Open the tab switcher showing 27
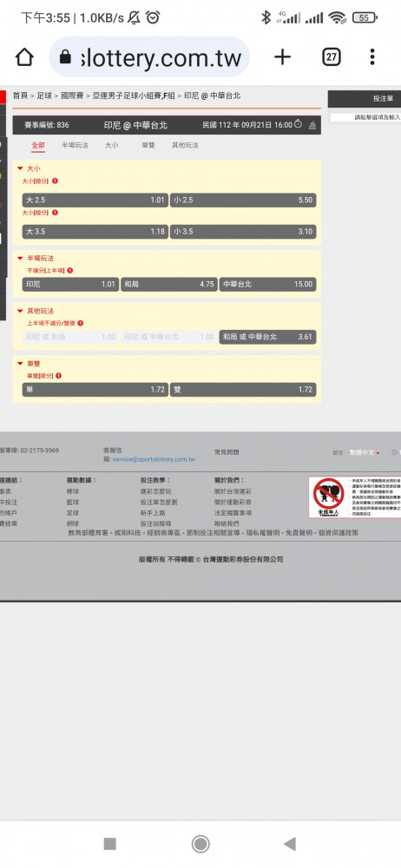This screenshot has height=868, width=401. (332, 57)
